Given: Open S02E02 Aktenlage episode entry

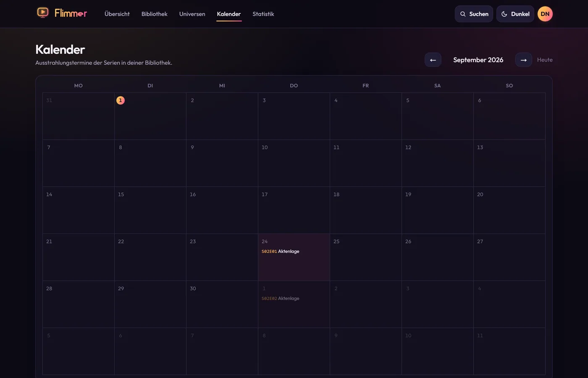Looking at the screenshot, I should point(281,298).
